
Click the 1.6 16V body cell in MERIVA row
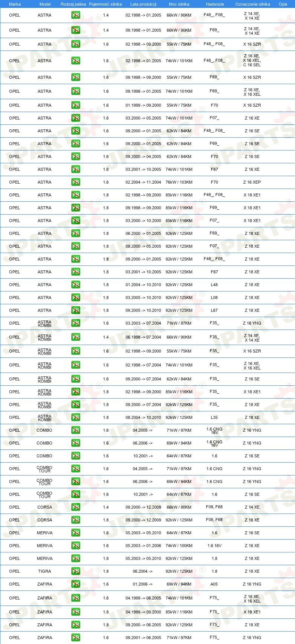(x=214, y=546)
